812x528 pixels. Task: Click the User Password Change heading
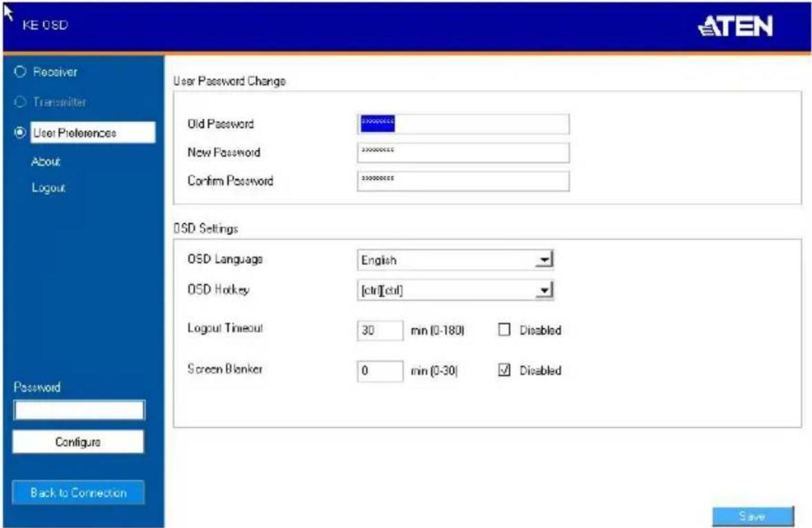pyautogui.click(x=229, y=81)
